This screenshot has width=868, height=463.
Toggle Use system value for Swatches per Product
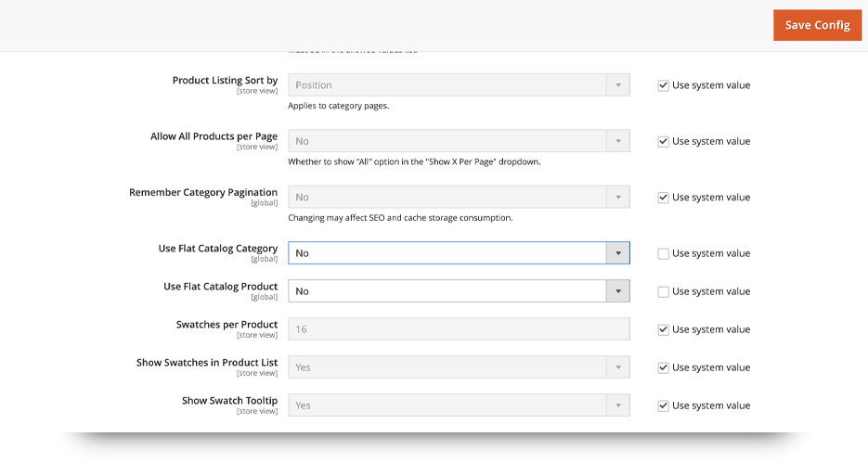click(x=663, y=329)
